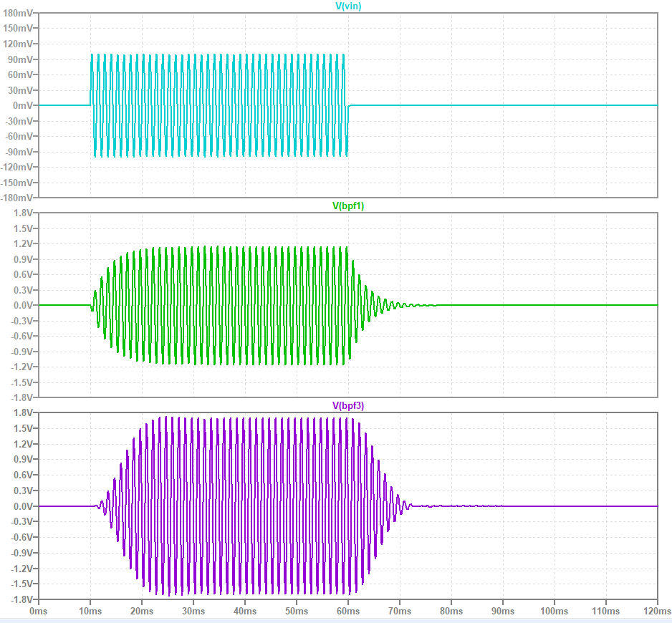This screenshot has width=672, height=623.
Task: Click the -1.8V label in V(bpf1) pane
Action: (x=21, y=397)
